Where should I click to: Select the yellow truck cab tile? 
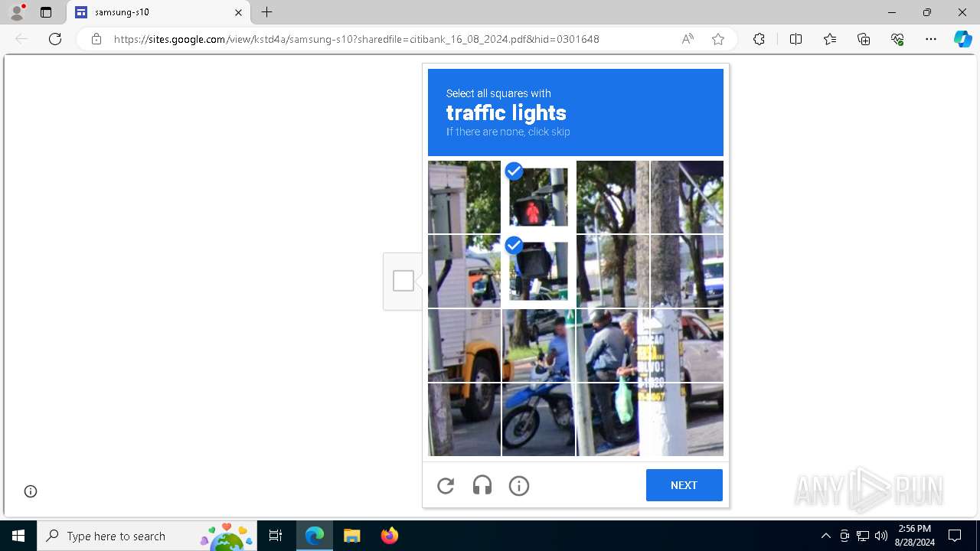click(464, 345)
